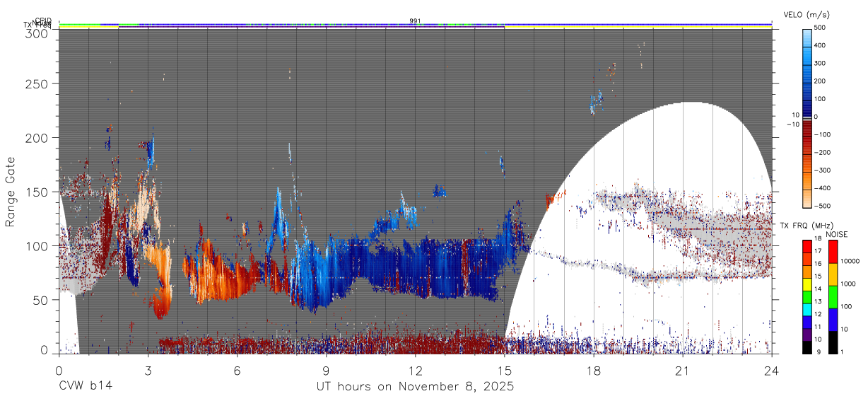The image size is (868, 401).
Task: Click the 300 label on velocity scale
Action: [x=821, y=64]
